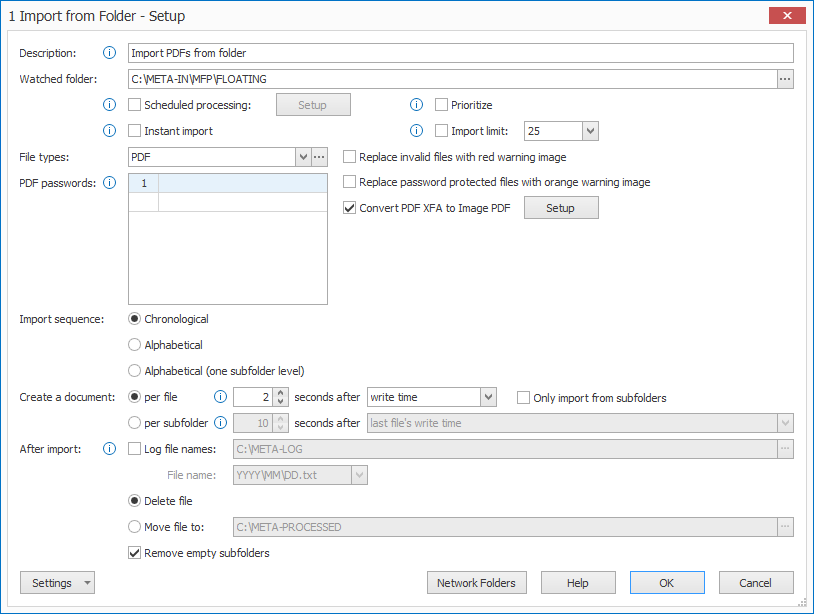This screenshot has height=614, width=814.
Task: Check Replace password protected files option
Action: (349, 181)
